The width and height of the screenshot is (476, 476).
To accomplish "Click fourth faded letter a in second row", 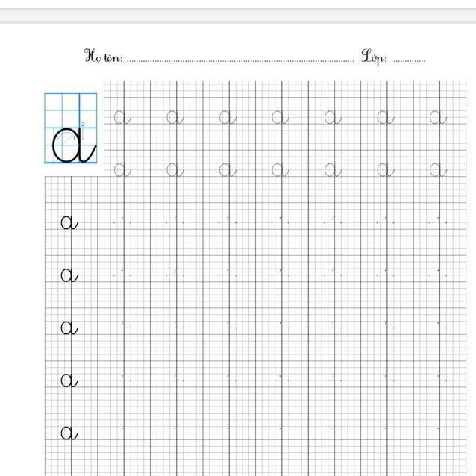I will (281, 170).
